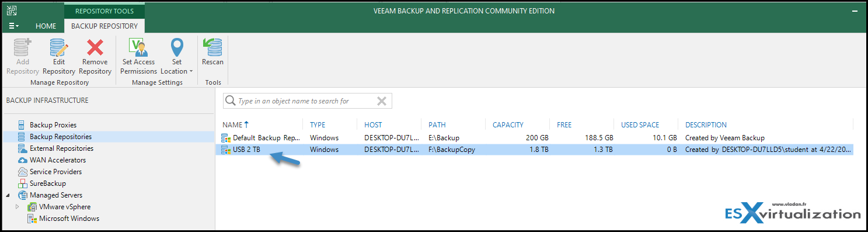Sort by the PATH column header
868x232 pixels.
click(437, 124)
